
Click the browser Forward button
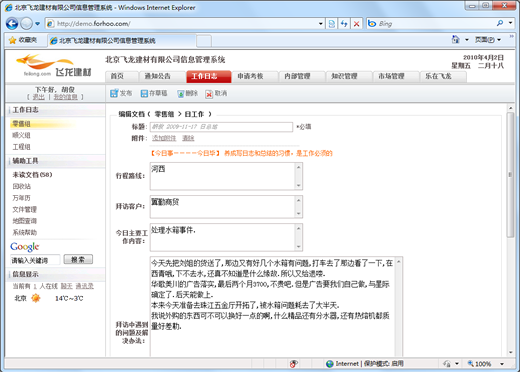[26, 23]
